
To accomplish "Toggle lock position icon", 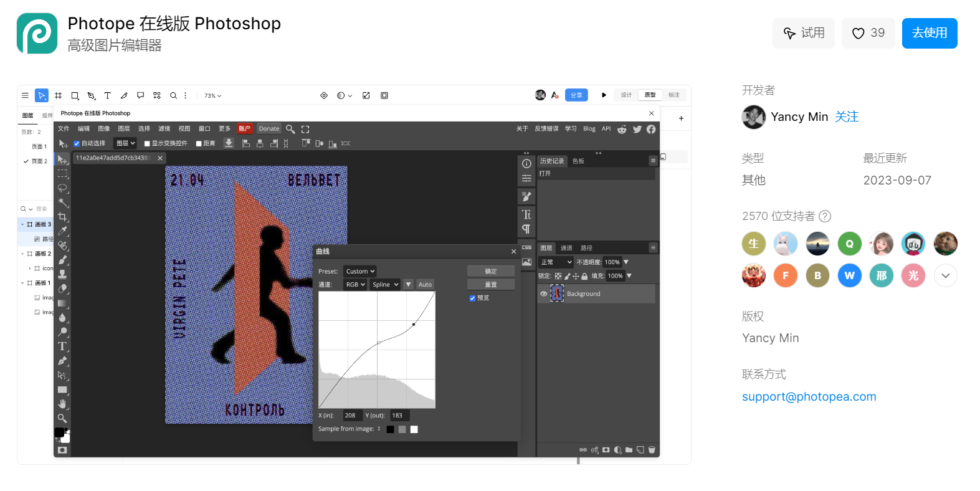I will coord(576,276).
